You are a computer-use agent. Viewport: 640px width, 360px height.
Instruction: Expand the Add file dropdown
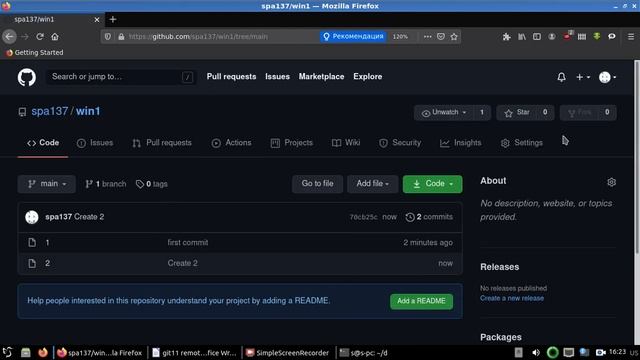tap(372, 184)
